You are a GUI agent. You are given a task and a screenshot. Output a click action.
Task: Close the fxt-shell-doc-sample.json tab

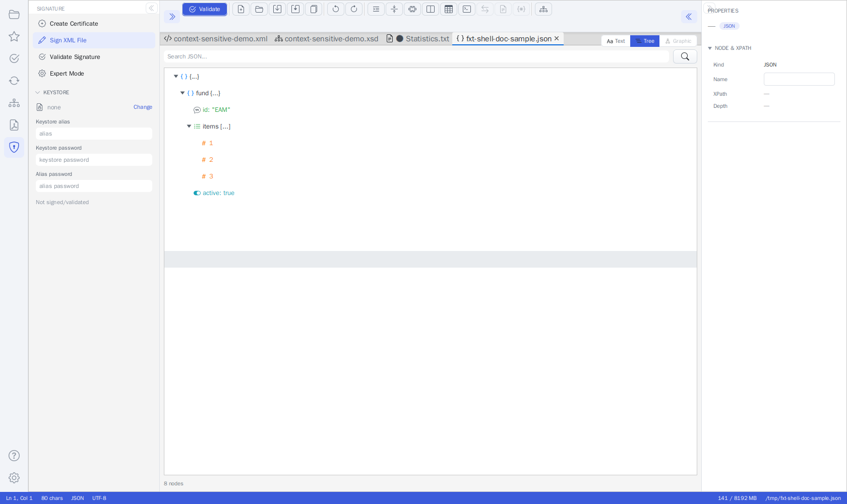[x=557, y=39]
